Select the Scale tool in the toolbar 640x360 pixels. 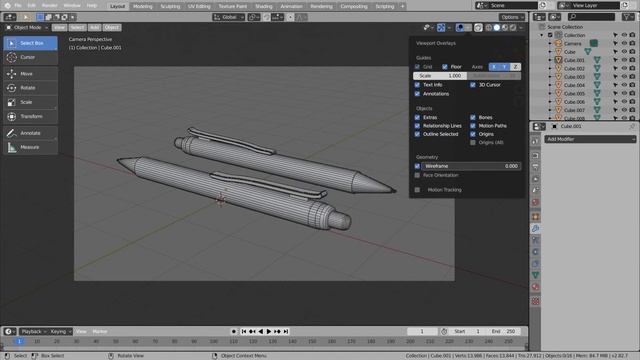click(31, 102)
